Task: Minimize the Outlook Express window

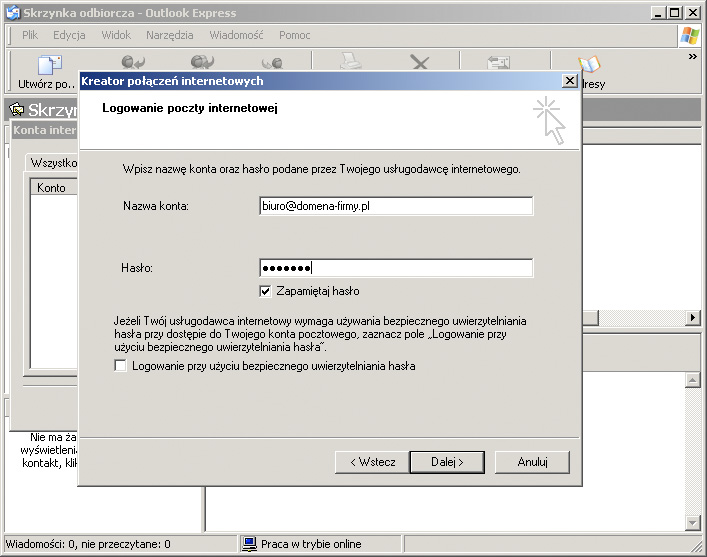Action: (658, 13)
